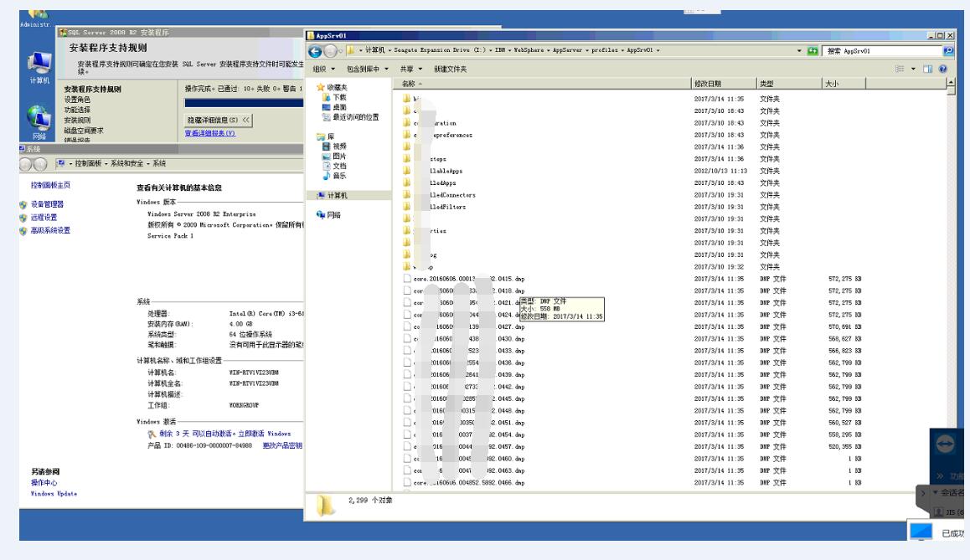The height and width of the screenshot is (560, 970).
Task: Sort by 类型 column header
Action: tap(789, 84)
